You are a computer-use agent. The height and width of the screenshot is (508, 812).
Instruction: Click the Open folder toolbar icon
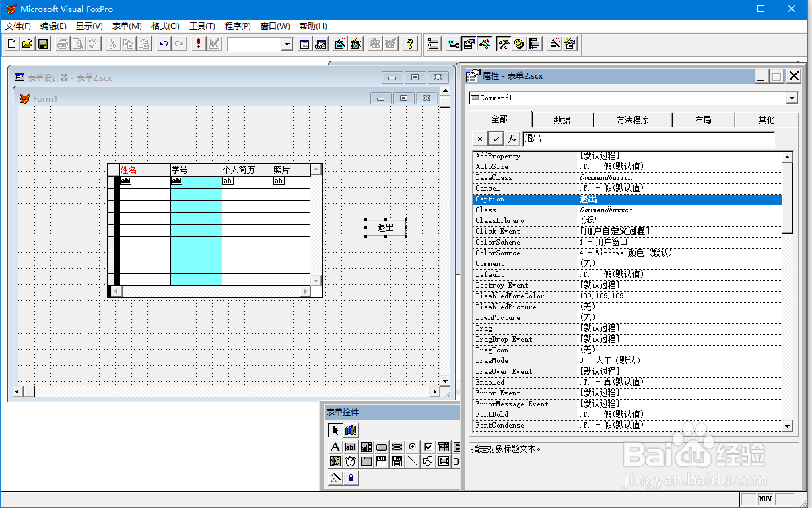(28, 44)
